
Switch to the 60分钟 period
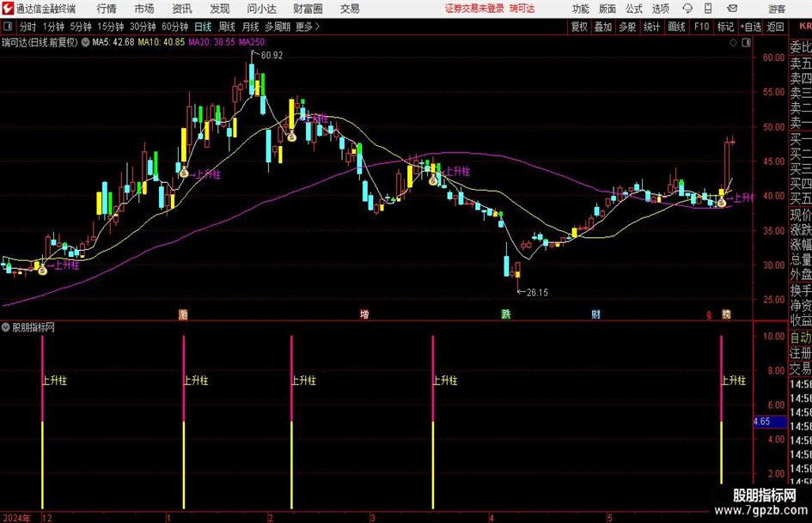[x=175, y=27]
